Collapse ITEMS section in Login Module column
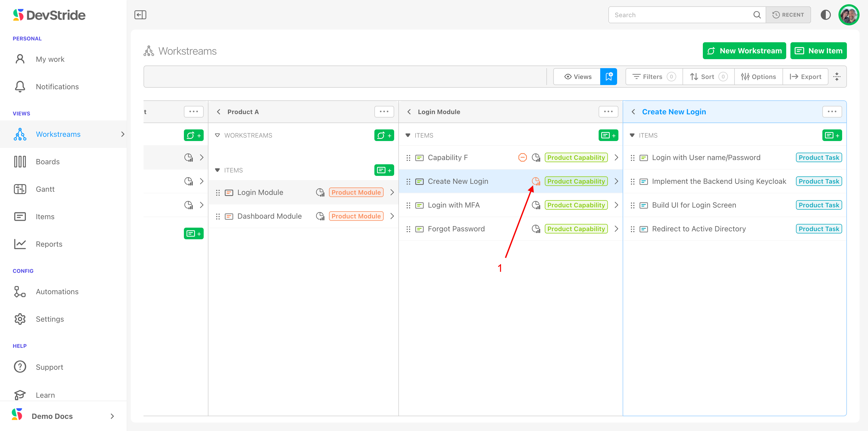The image size is (868, 431). (x=408, y=135)
